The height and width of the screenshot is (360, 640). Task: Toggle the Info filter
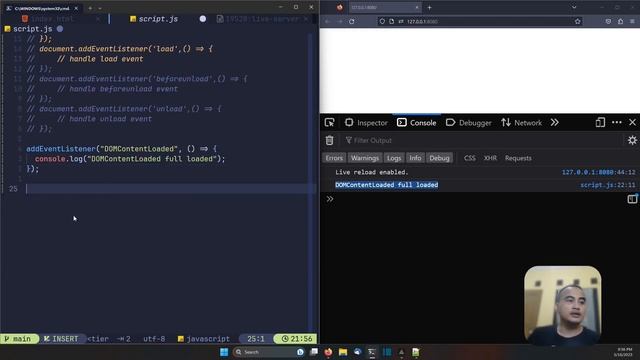(x=415, y=158)
